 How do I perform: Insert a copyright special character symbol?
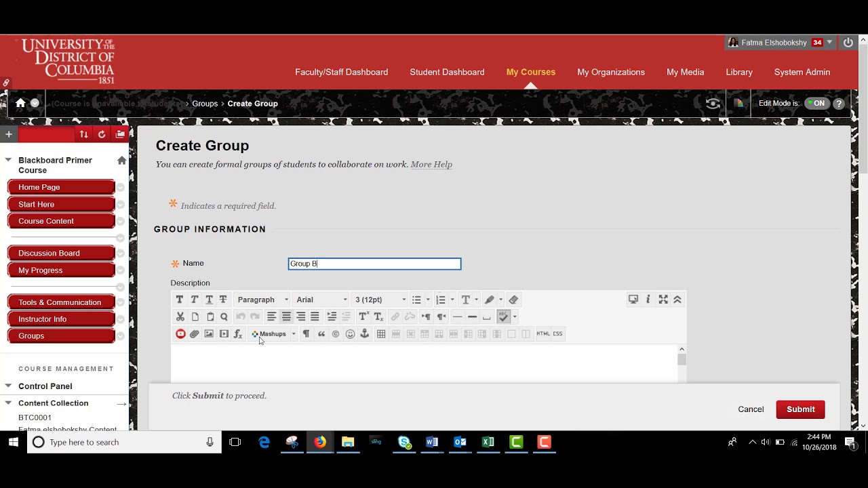click(x=336, y=333)
